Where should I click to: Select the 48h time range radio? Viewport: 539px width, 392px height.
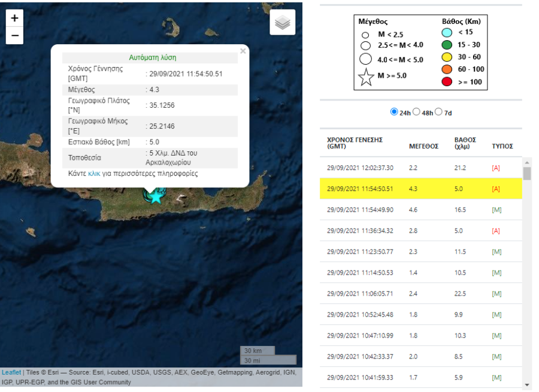pyautogui.click(x=416, y=112)
